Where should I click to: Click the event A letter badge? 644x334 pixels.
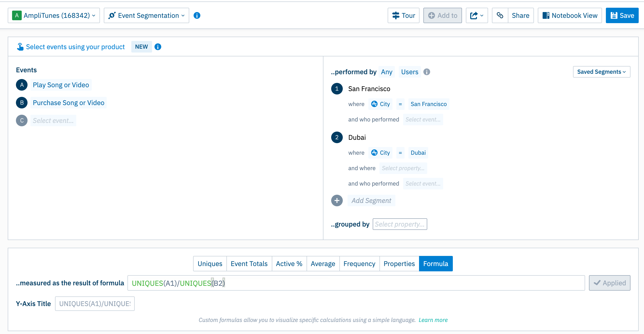(x=22, y=85)
